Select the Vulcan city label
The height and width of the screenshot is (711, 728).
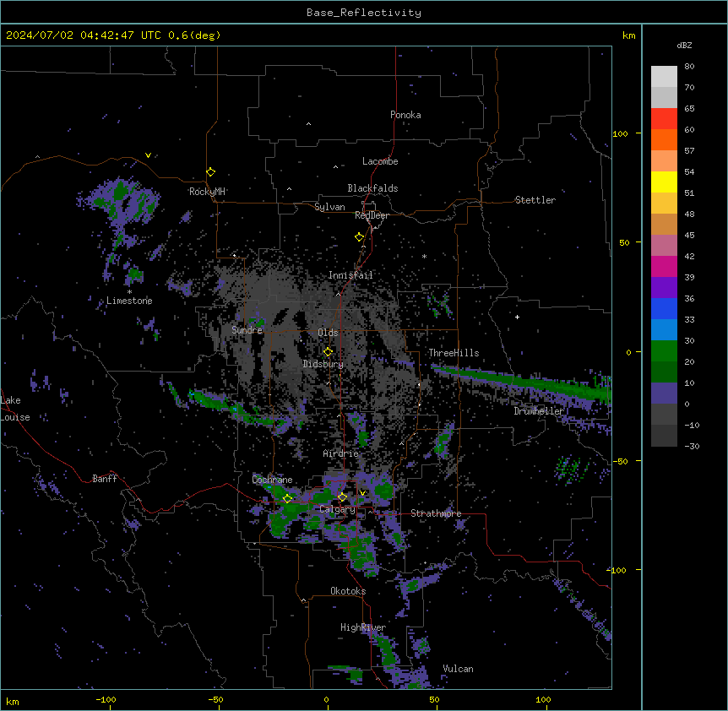point(459,669)
